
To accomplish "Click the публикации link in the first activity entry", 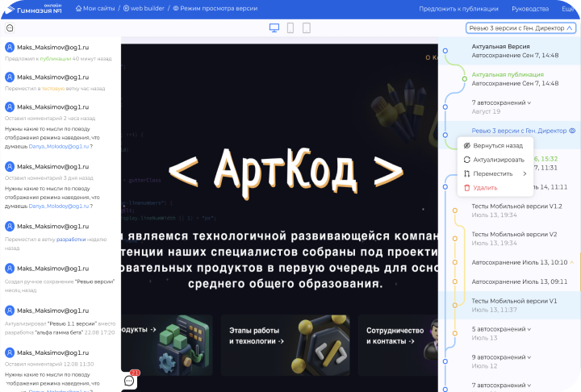I will [56, 59].
